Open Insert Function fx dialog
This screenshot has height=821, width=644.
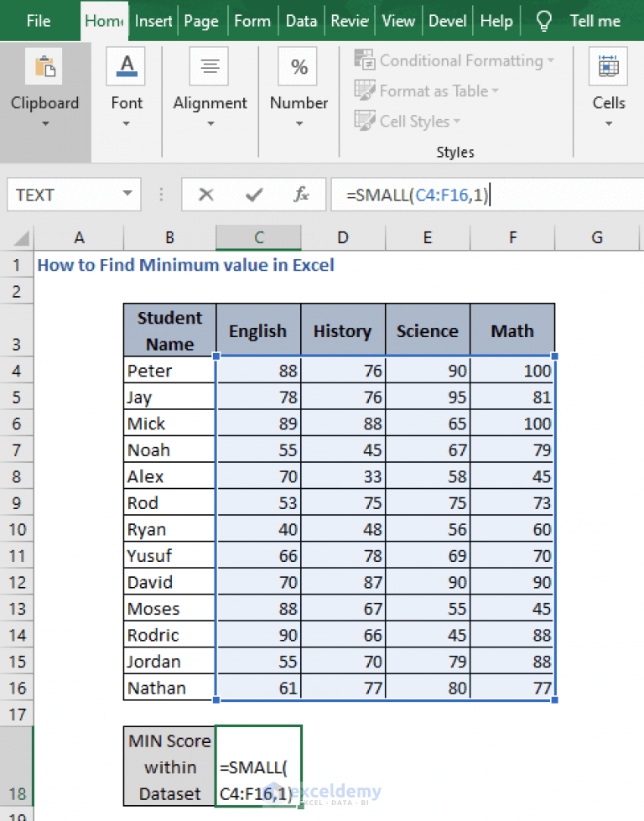pyautogui.click(x=301, y=195)
